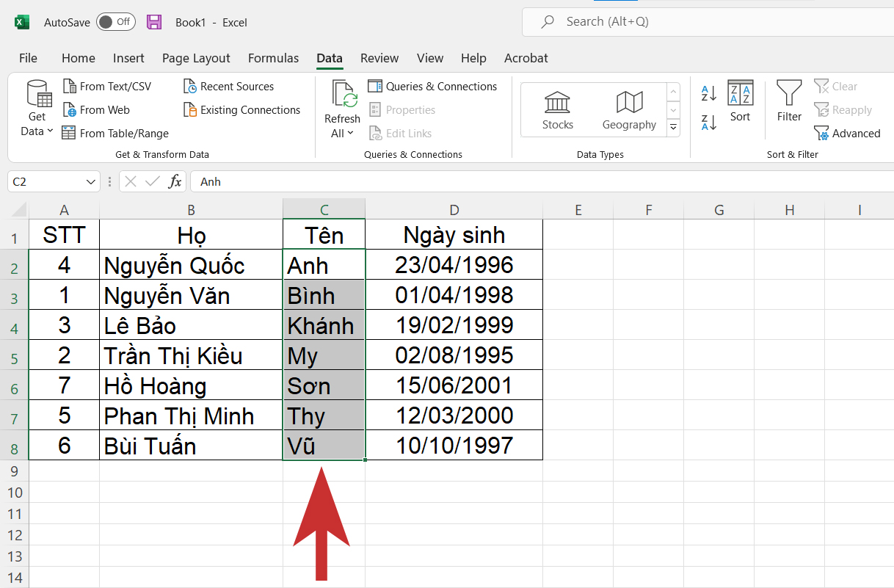Click the Sort Z to A icon
The height and width of the screenshot is (588, 894).
pyautogui.click(x=708, y=122)
